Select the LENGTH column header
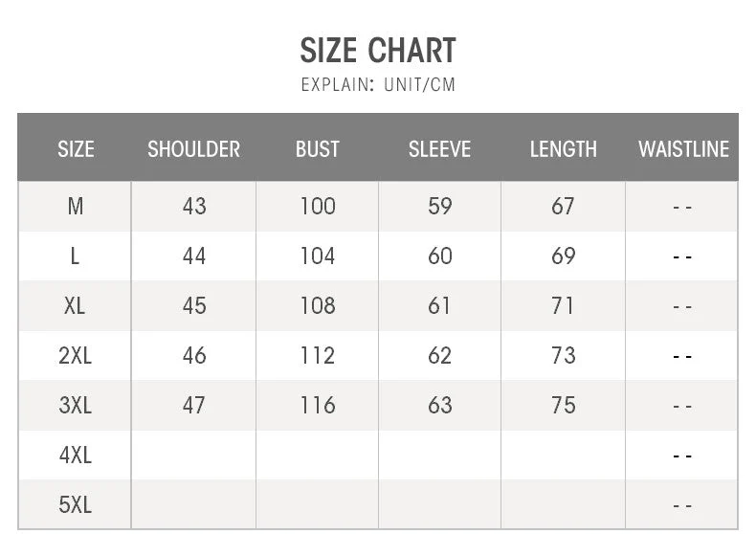 [563, 149]
